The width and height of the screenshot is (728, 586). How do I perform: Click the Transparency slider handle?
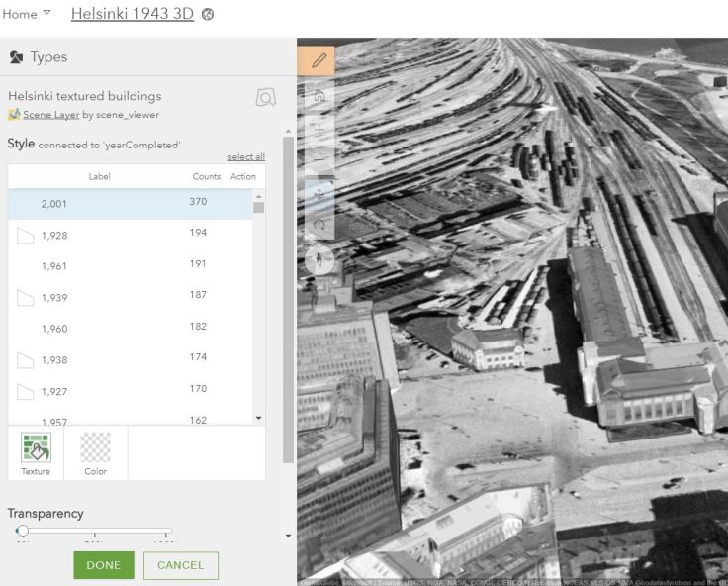(x=22, y=532)
